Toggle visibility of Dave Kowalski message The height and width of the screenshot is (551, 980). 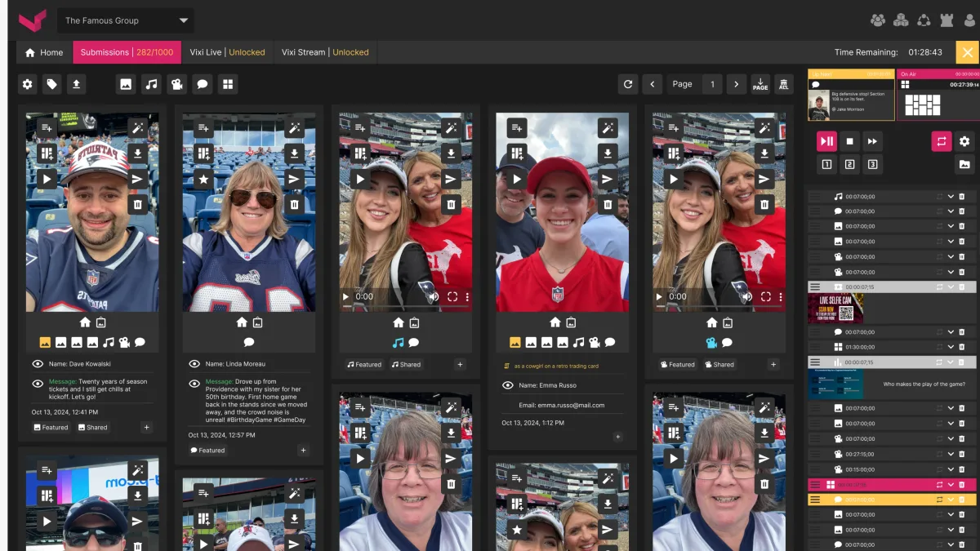pyautogui.click(x=38, y=384)
